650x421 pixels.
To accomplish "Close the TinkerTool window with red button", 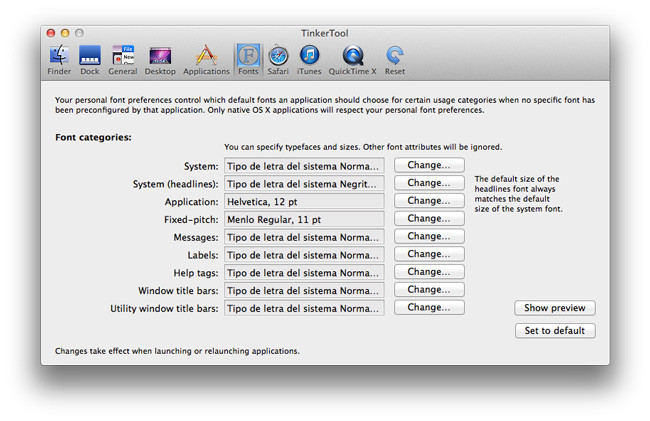I will [x=51, y=33].
